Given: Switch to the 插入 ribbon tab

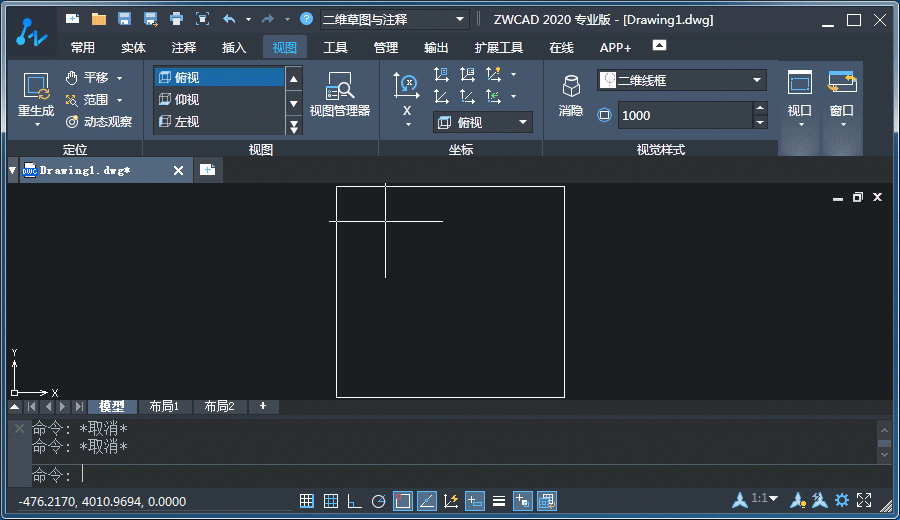Looking at the screenshot, I should point(233,47).
